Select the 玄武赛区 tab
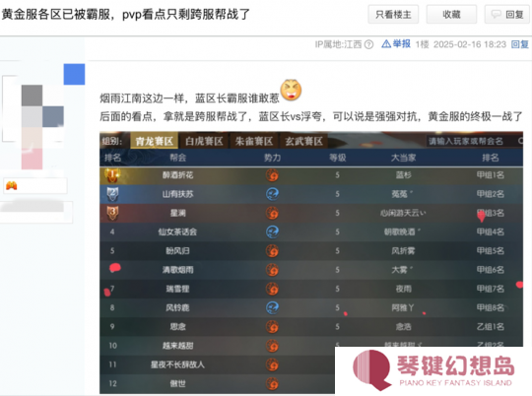The image size is (532, 396). click(x=303, y=141)
